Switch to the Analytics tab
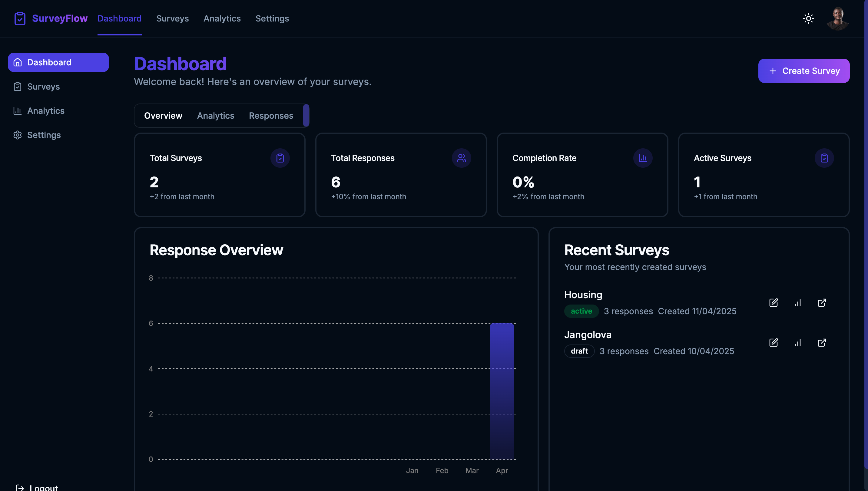This screenshot has width=868, height=491. point(216,116)
